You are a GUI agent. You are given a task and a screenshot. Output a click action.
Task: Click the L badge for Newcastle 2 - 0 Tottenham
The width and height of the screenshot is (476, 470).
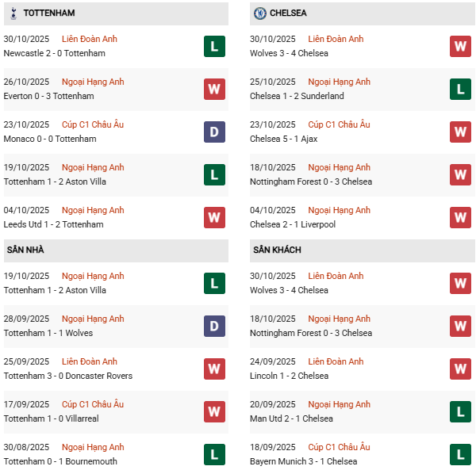[214, 46]
